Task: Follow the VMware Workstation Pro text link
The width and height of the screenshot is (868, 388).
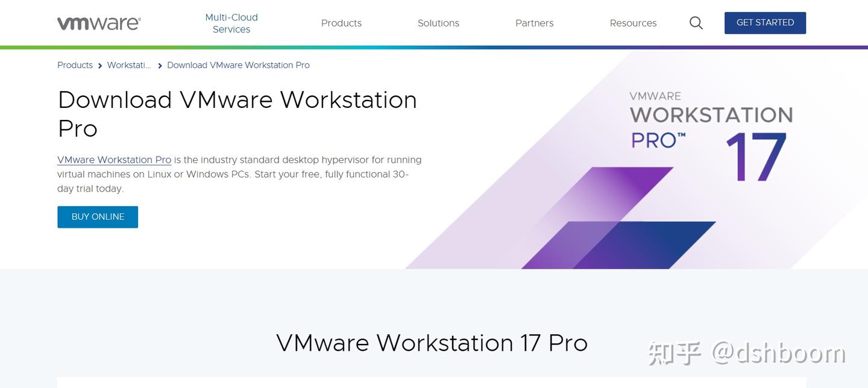Action: (114, 160)
